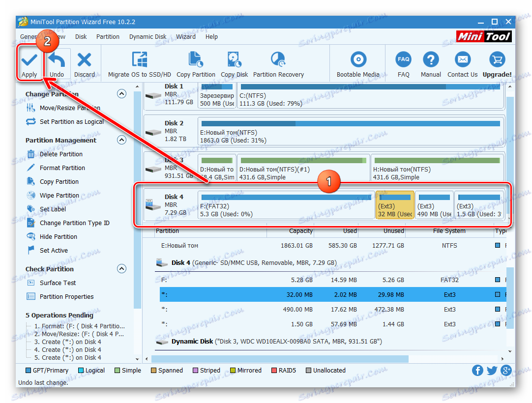Select the 490 MB Ext3 partition block

coord(434,205)
